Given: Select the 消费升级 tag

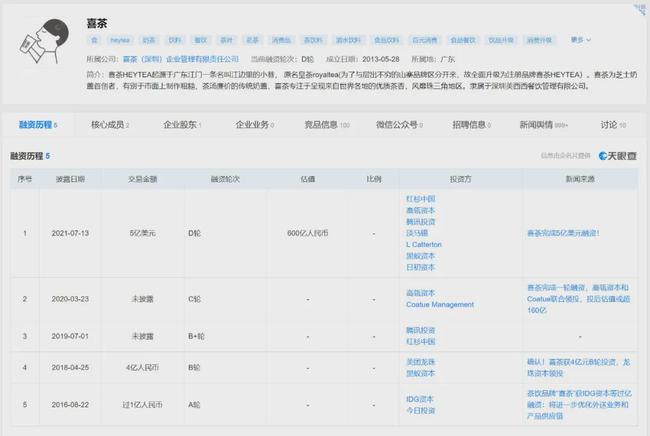Looking at the screenshot, I should click(x=539, y=40).
